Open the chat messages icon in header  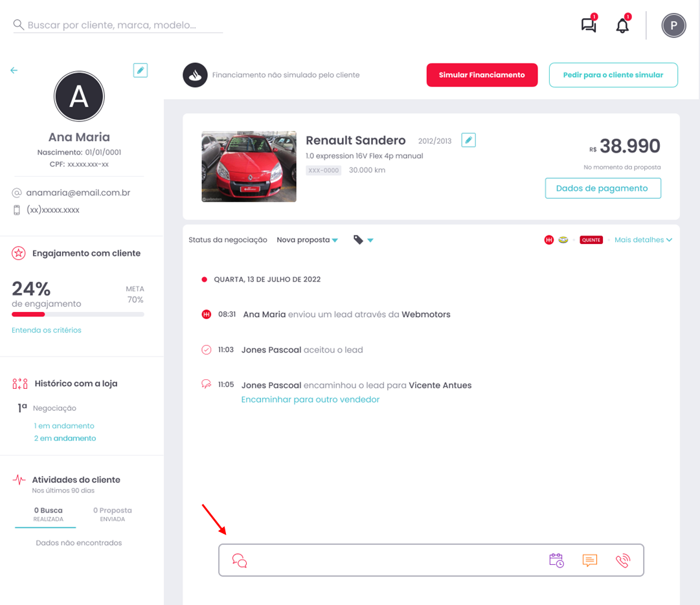click(x=589, y=25)
